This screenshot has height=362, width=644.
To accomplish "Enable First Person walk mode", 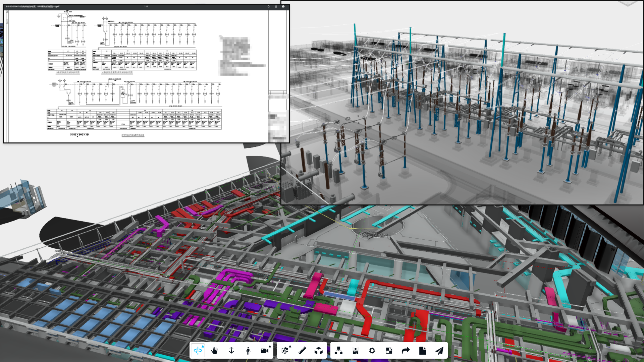I will click(x=248, y=351).
